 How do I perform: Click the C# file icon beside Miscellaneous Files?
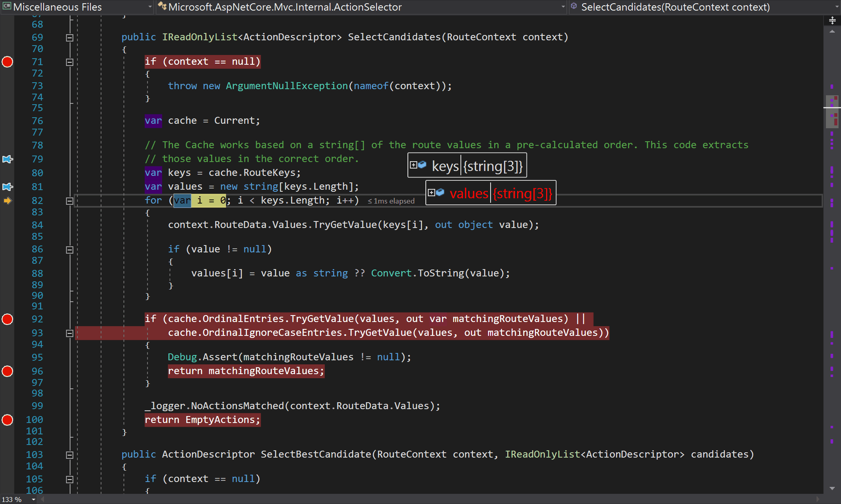[6, 7]
